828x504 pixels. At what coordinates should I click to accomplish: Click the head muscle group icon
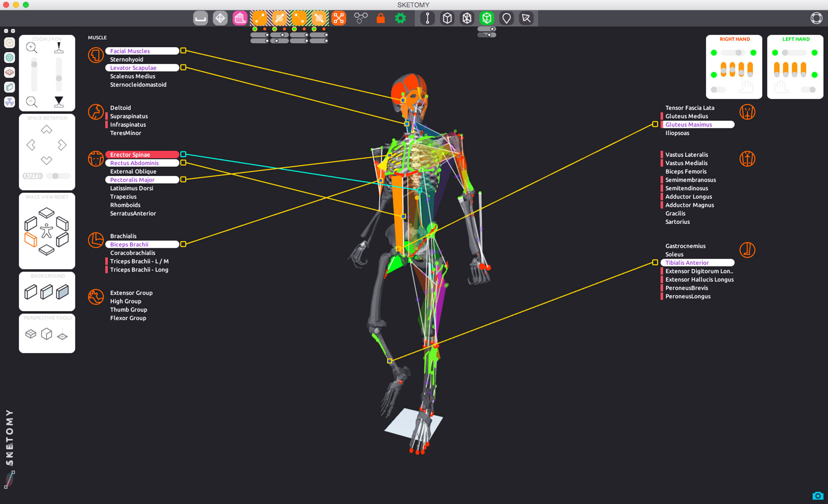[x=96, y=55]
